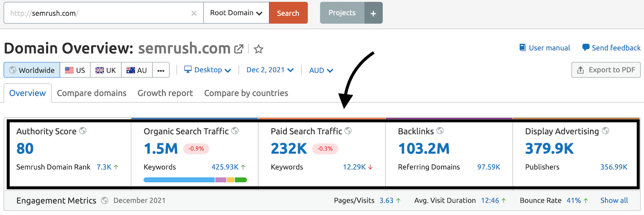Click the yellow segment of keywords bar
Screen dimensions: 644x215
pyautogui.click(x=231, y=180)
